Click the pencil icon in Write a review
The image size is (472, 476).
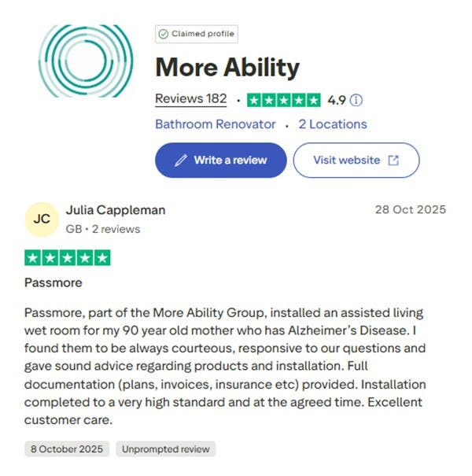click(x=181, y=161)
